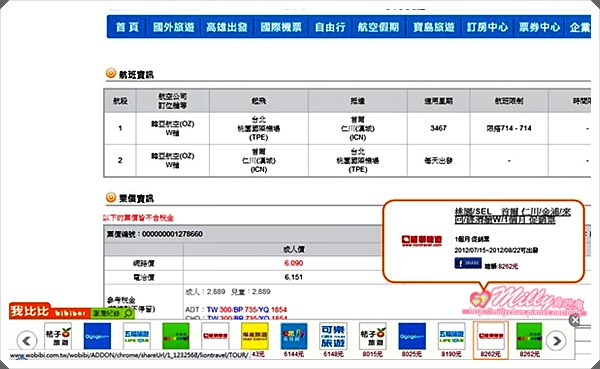This screenshot has height=369, width=600.
Task: Click 韓亞航空(OZ) in segment 1 row
Action: click(x=173, y=124)
